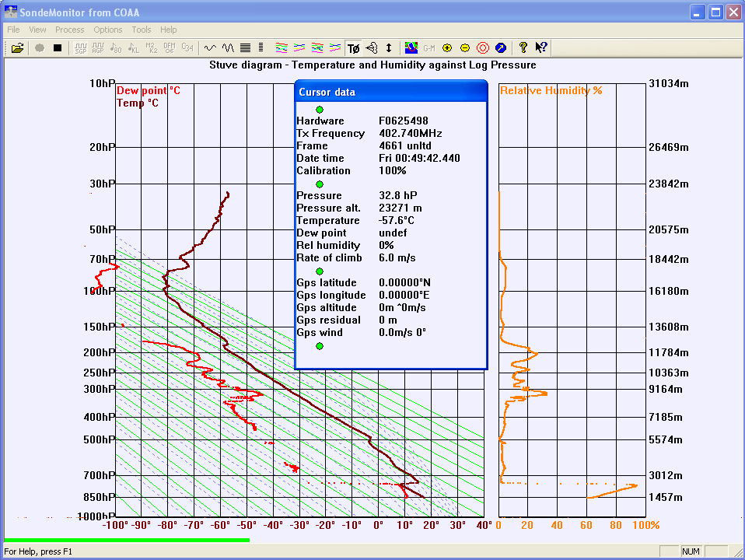Expand the Tools menu
Screen dimensions: 745x560
pyautogui.click(x=142, y=30)
